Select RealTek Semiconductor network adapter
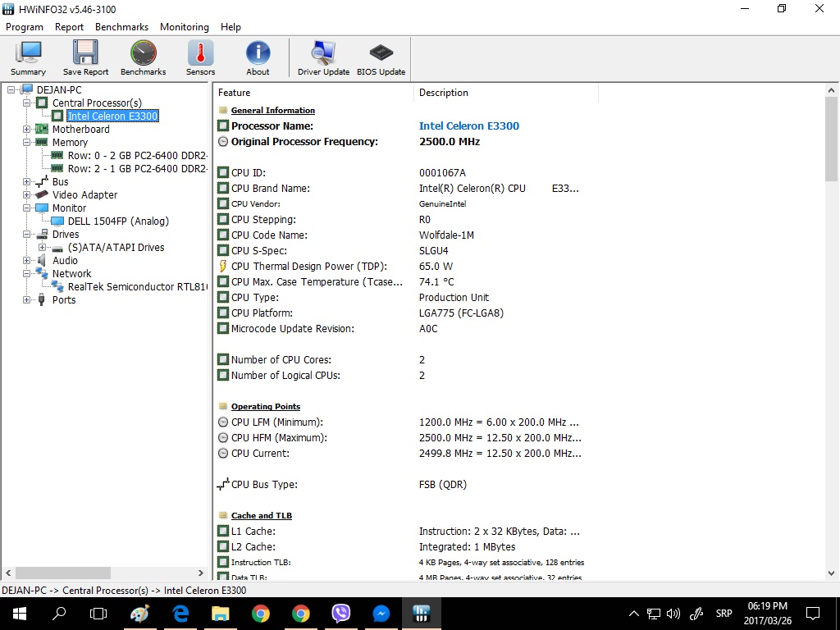Screen dimensions: 840x630 pyautogui.click(x=137, y=286)
